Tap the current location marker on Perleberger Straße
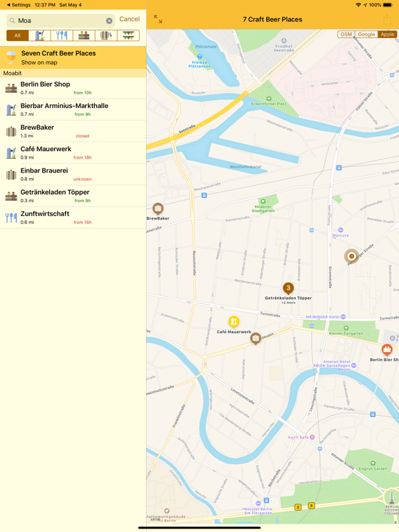The width and height of the screenshot is (399, 532). click(x=351, y=256)
